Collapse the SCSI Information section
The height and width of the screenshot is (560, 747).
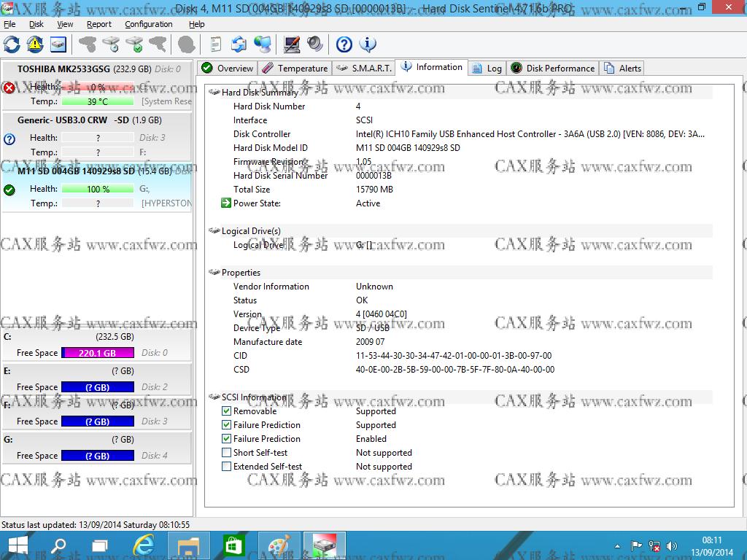pyautogui.click(x=214, y=397)
